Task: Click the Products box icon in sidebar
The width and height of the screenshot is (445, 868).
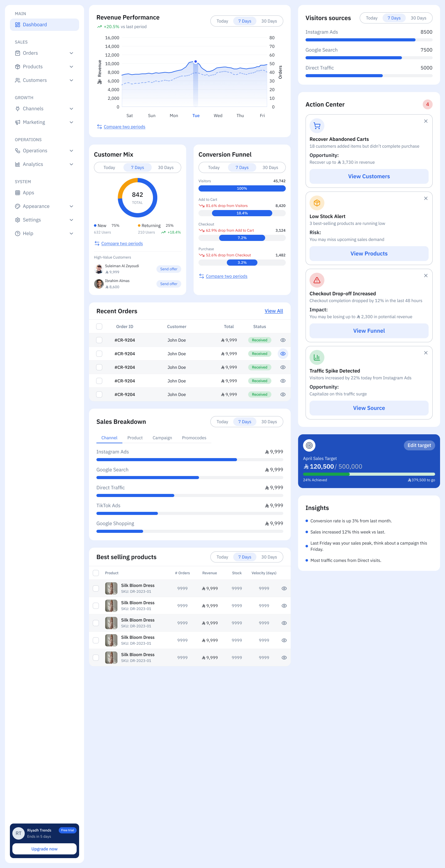Action: 18,67
